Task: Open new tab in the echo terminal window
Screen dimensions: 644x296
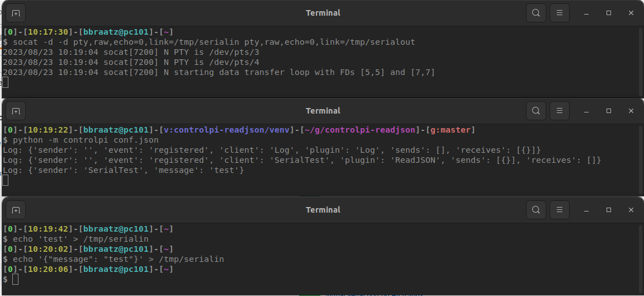Action: point(16,210)
